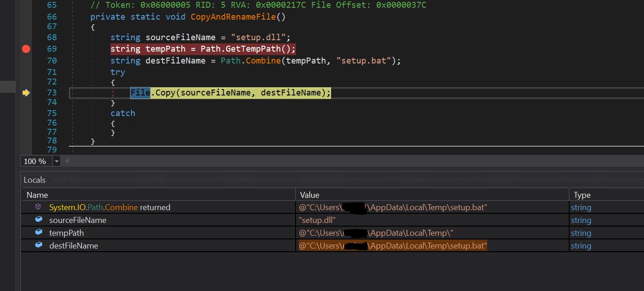Screen dimensions: 644x291
Task: Click the CopyAndRenameFile method name in code
Action: 233,17
